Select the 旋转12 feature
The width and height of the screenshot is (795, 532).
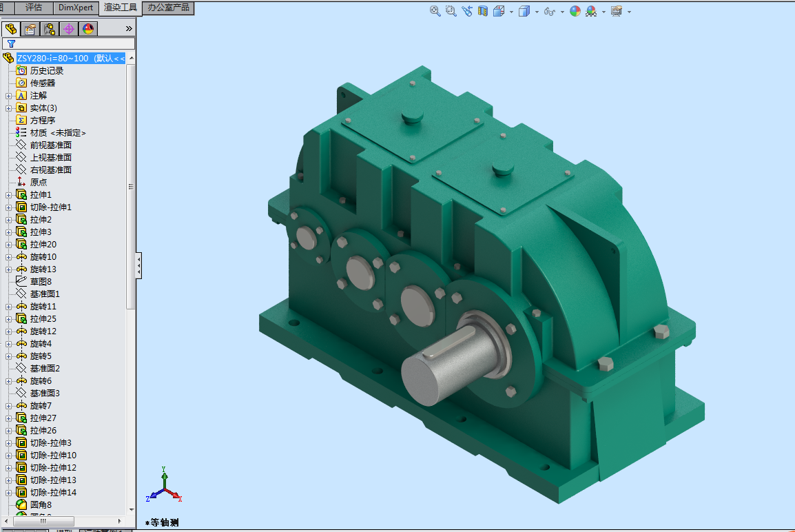click(43, 331)
